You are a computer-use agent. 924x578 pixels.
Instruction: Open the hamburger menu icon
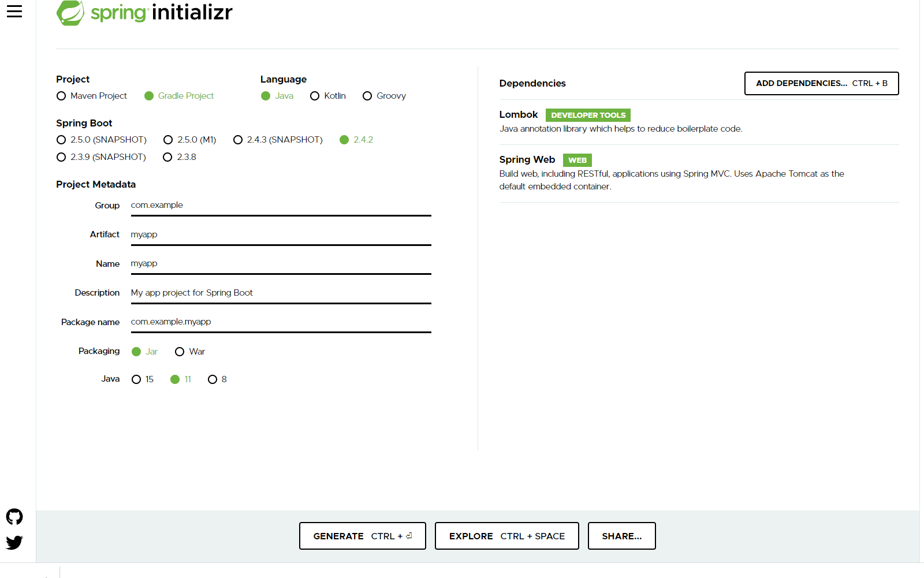[x=14, y=12]
